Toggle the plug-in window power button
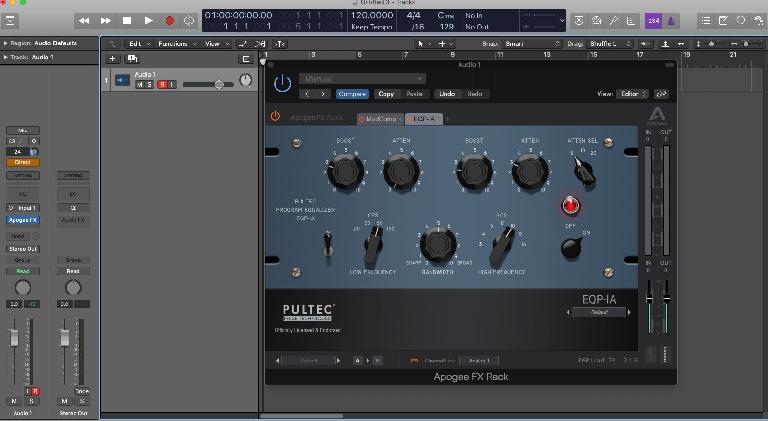 pos(283,83)
